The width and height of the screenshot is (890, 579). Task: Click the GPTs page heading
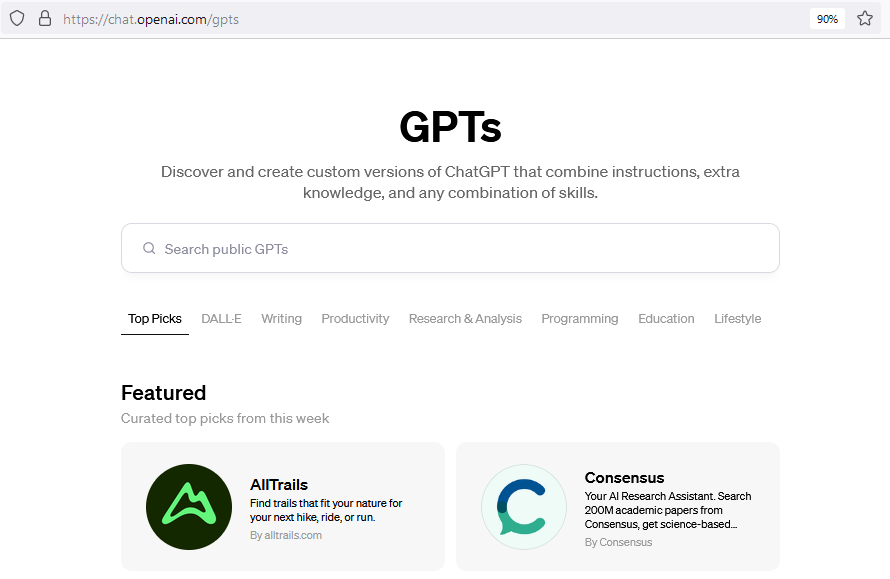point(450,127)
